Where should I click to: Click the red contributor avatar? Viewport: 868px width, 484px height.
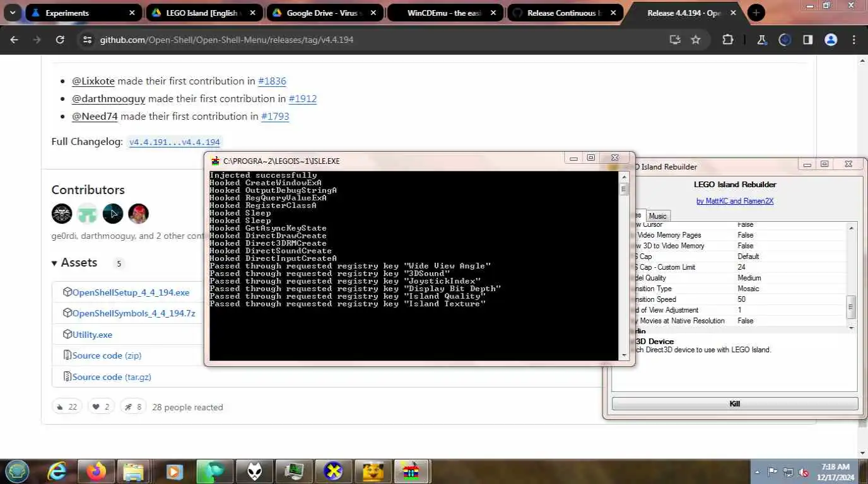138,214
